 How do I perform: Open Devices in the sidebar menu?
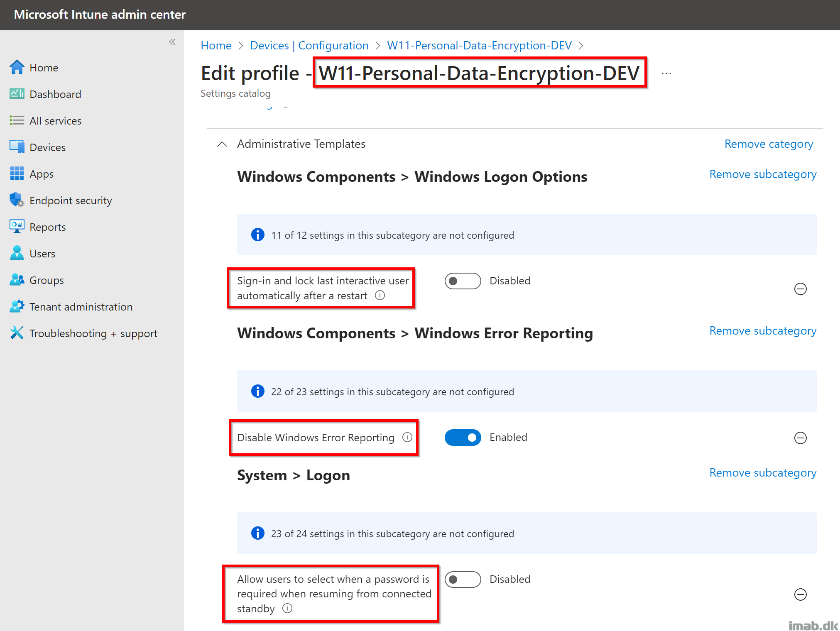(x=47, y=147)
